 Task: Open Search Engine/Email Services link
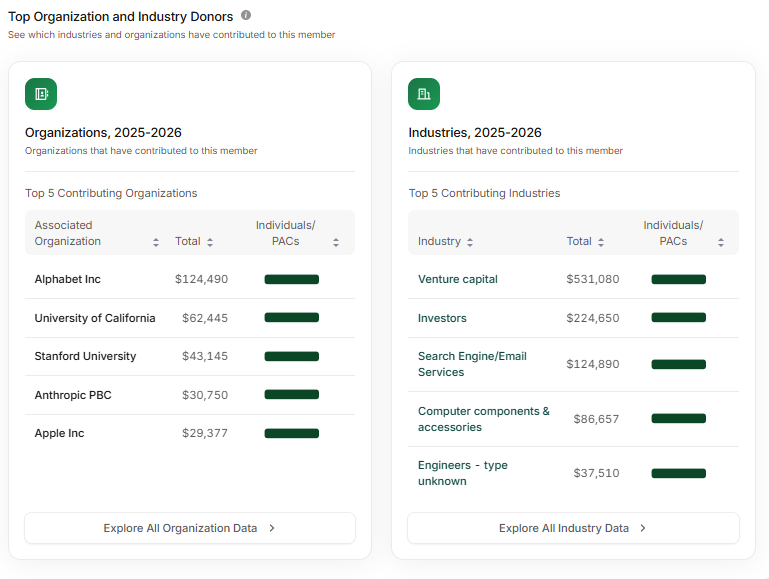[x=472, y=364]
